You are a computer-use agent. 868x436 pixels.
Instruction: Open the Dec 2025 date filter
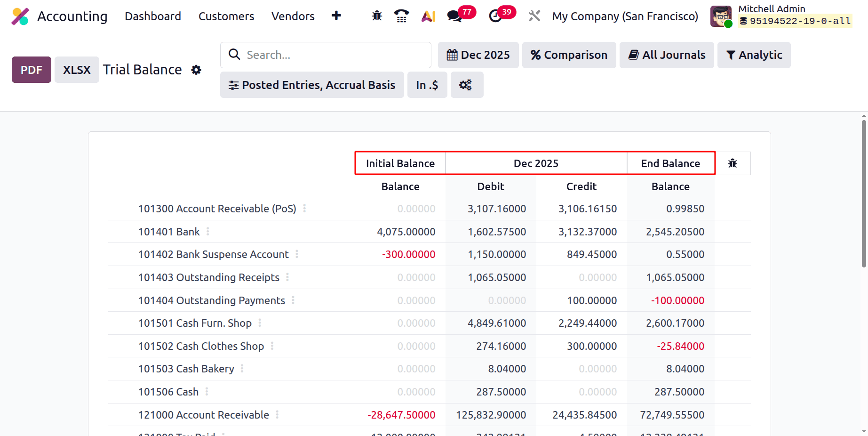coord(478,55)
